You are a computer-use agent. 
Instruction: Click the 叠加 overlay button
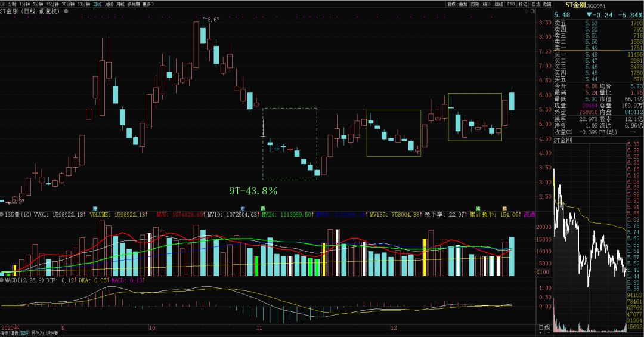463,4
